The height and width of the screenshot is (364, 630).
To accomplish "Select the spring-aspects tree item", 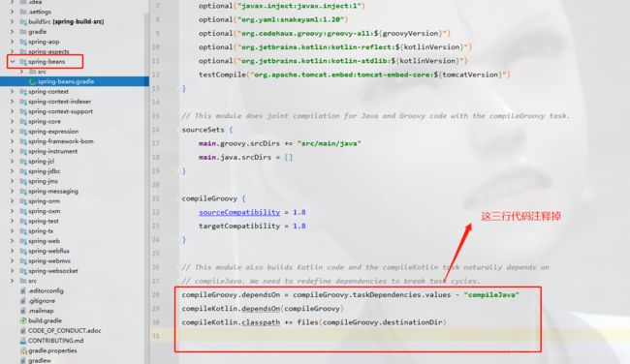I will (48, 51).
